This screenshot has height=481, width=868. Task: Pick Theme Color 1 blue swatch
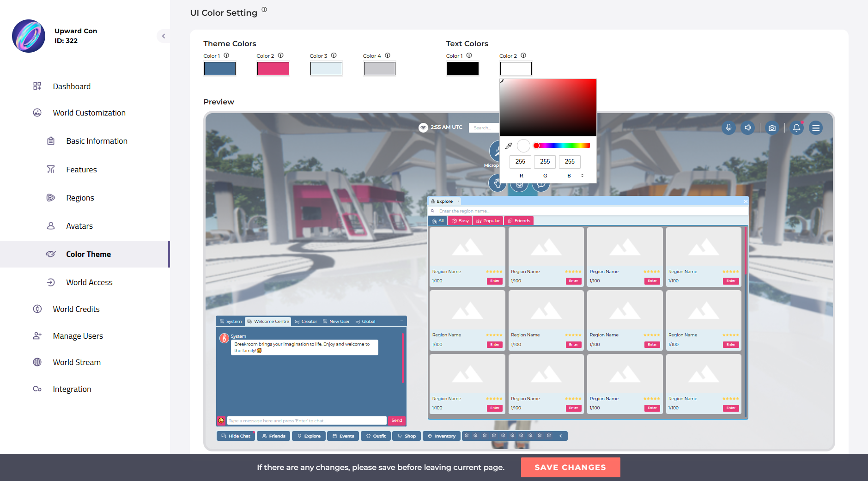coord(220,68)
